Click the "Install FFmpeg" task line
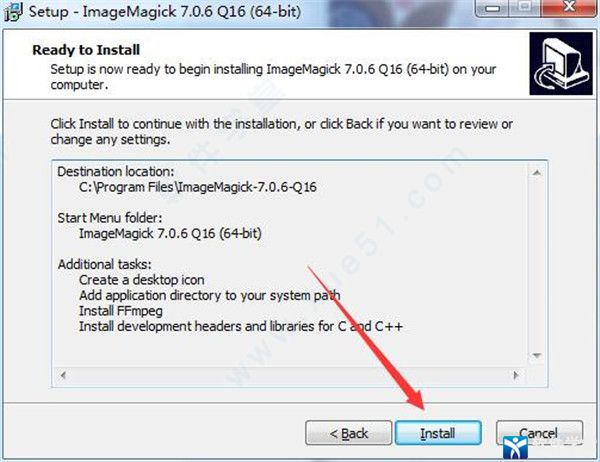 point(121,311)
